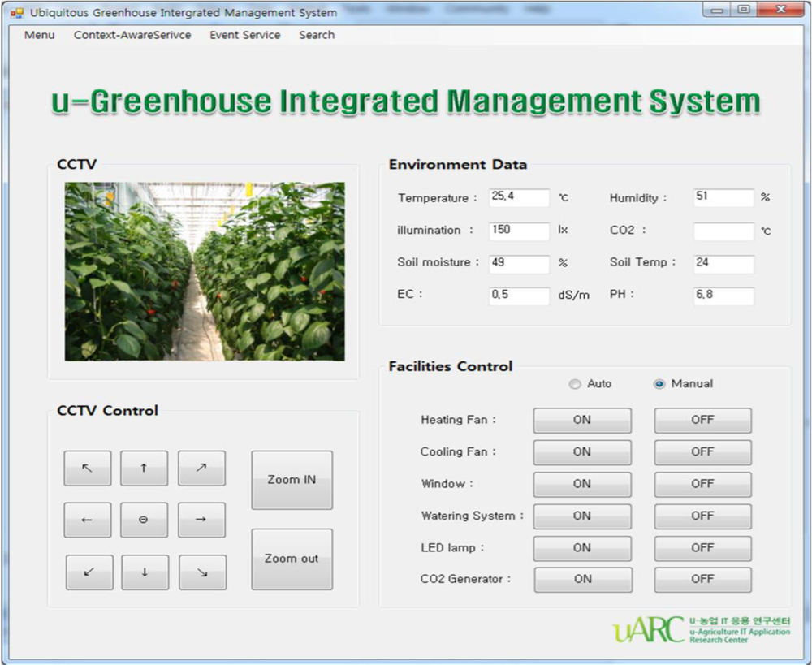Pan camera down-left using diagonal arrow
Image resolution: width=812 pixels, height=665 pixels.
pos(89,572)
